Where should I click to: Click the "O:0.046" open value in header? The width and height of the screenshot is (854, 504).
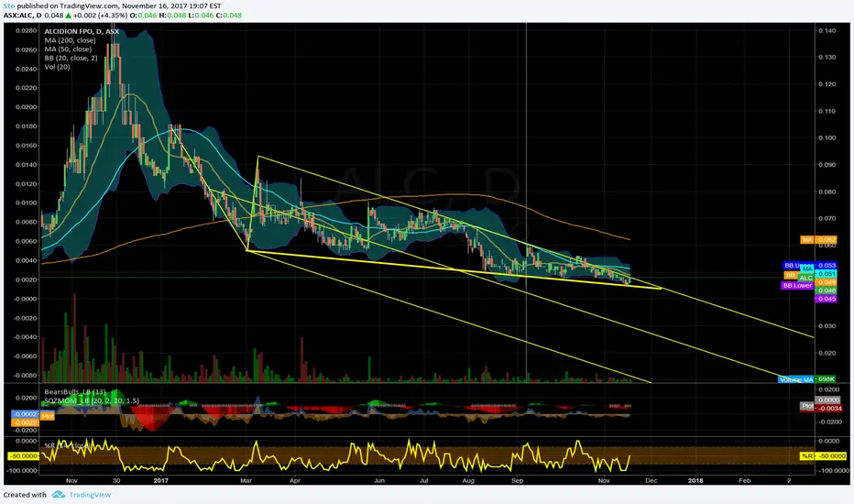[x=143, y=16]
